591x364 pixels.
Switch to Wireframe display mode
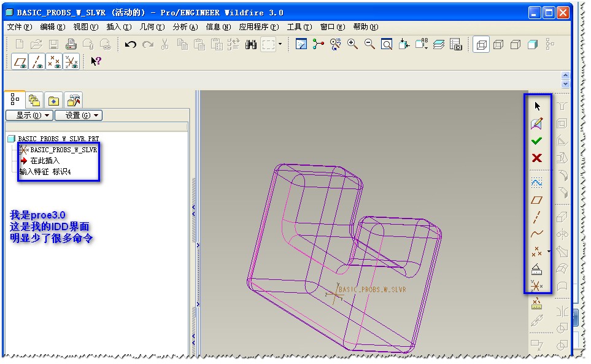[x=481, y=44]
